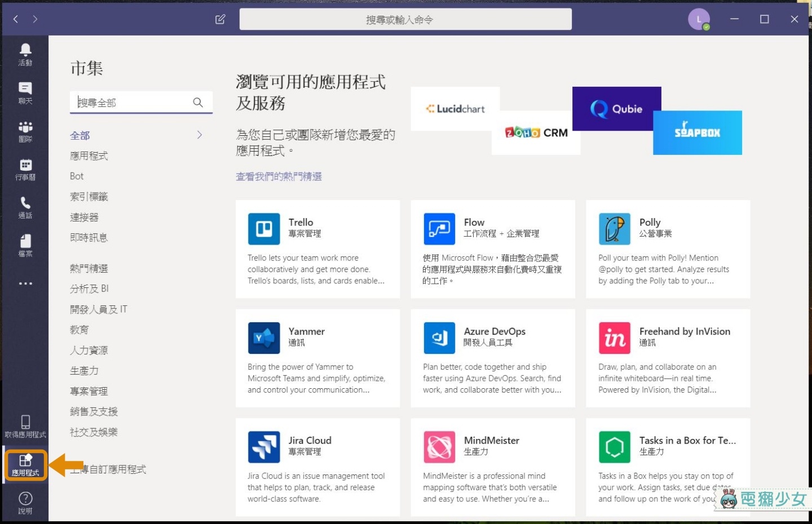812x524 pixels.
Task: Go forward with the right arrow
Action: coord(35,19)
